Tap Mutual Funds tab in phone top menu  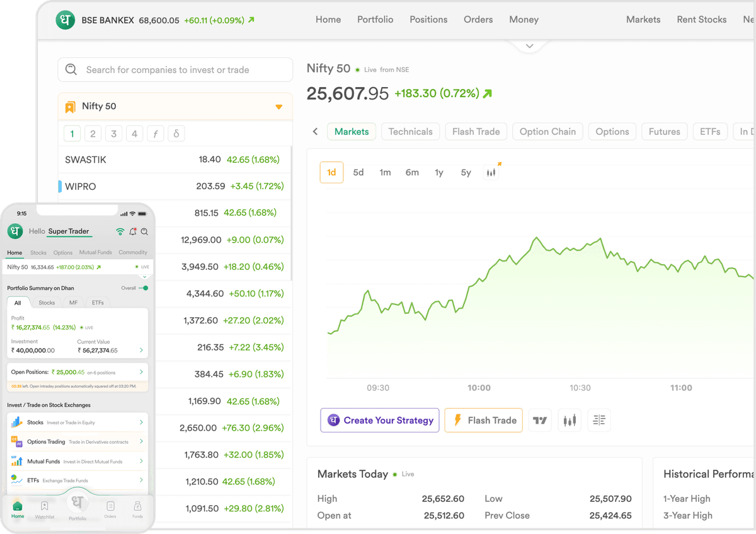coord(96,252)
